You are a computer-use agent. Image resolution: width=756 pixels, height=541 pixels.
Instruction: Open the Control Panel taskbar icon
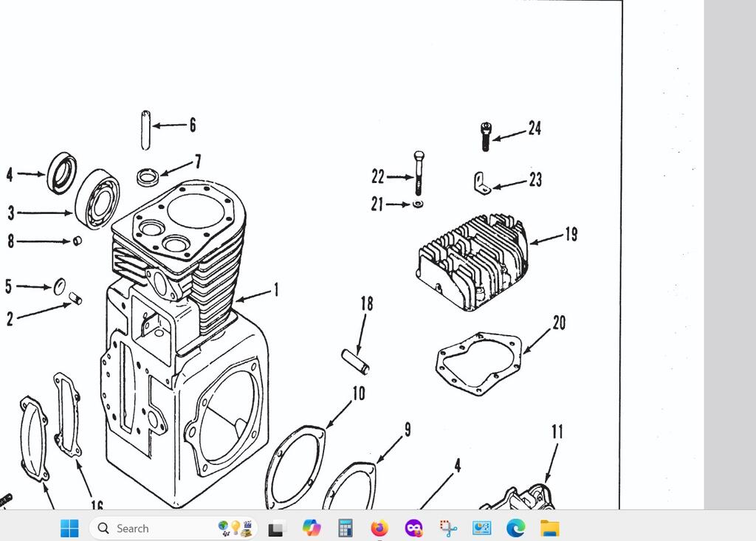(x=481, y=528)
